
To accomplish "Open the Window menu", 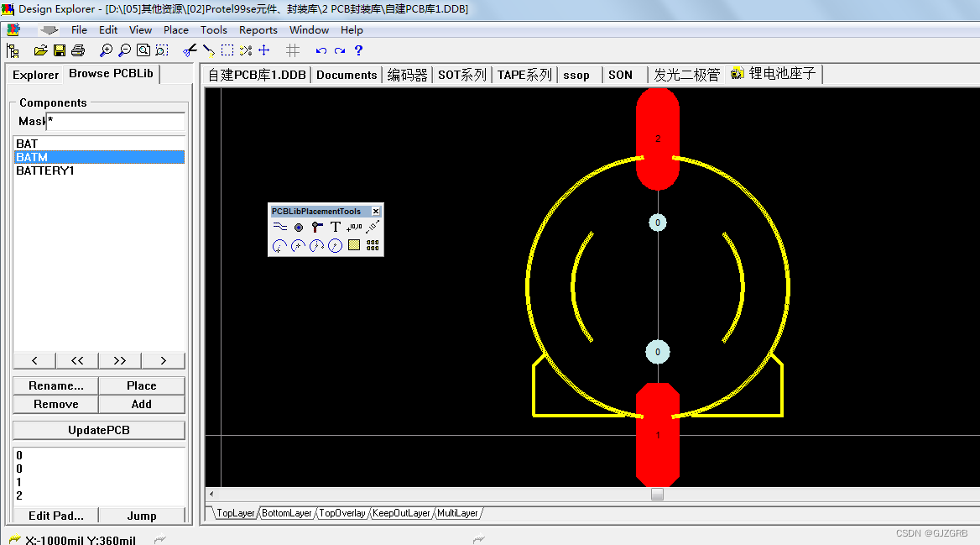I will (310, 30).
